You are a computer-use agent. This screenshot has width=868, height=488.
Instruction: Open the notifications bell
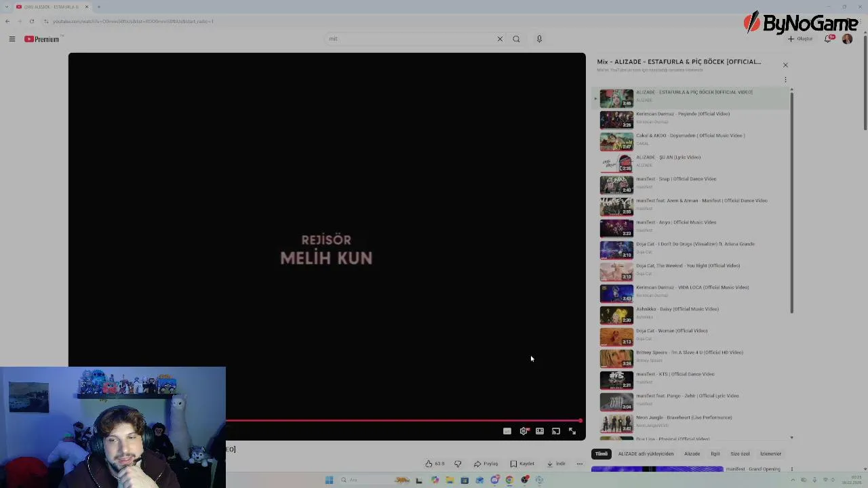coord(829,39)
